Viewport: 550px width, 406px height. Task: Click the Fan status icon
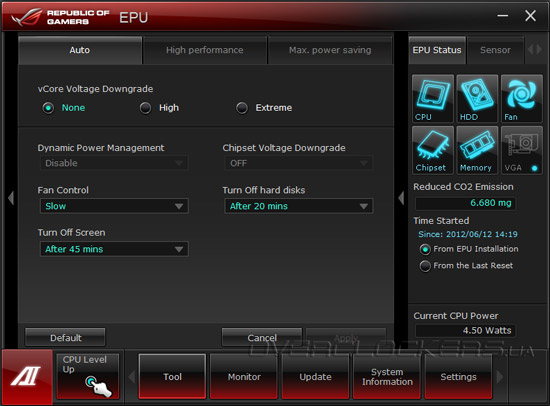[x=522, y=99]
